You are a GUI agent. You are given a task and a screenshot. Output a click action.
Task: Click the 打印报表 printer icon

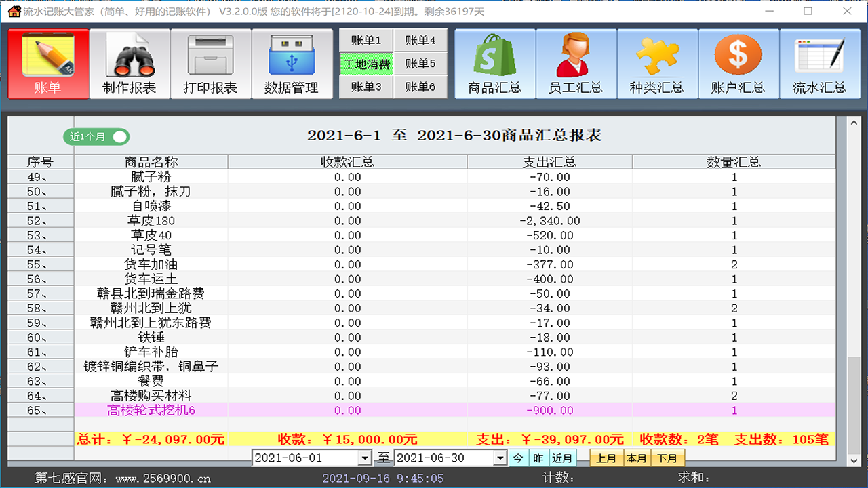coord(210,63)
